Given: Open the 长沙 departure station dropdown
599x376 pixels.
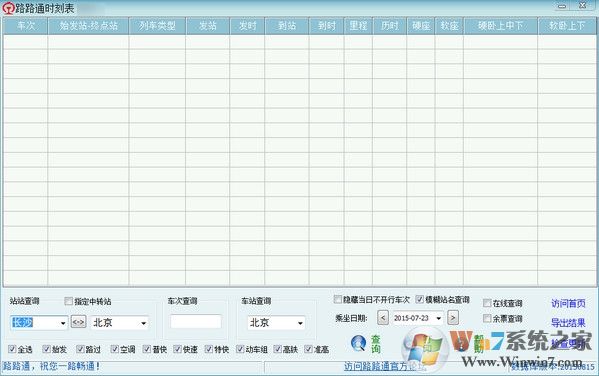Looking at the screenshot, I should click(x=63, y=323).
